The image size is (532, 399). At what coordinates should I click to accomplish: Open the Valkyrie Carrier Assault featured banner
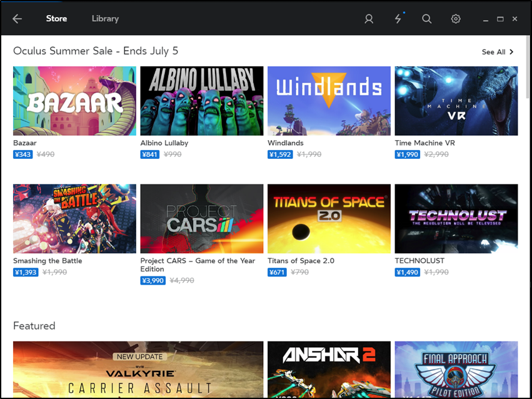click(x=138, y=369)
